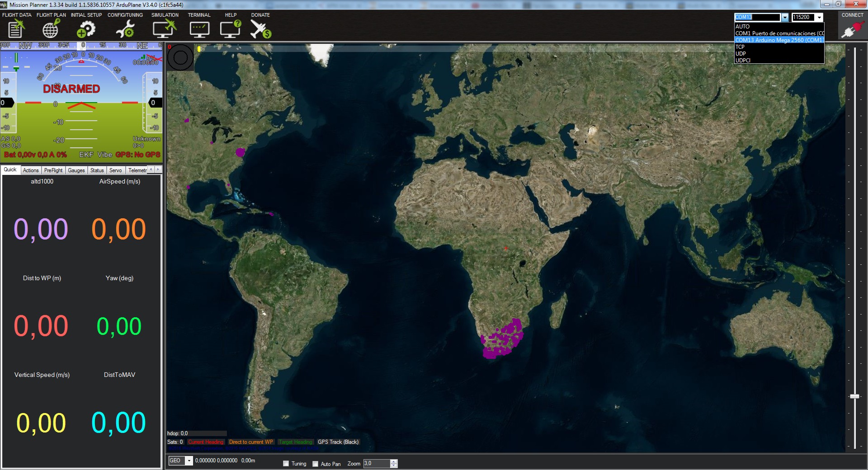Select AUTO in the port list
This screenshot has height=470, width=868.
point(742,27)
